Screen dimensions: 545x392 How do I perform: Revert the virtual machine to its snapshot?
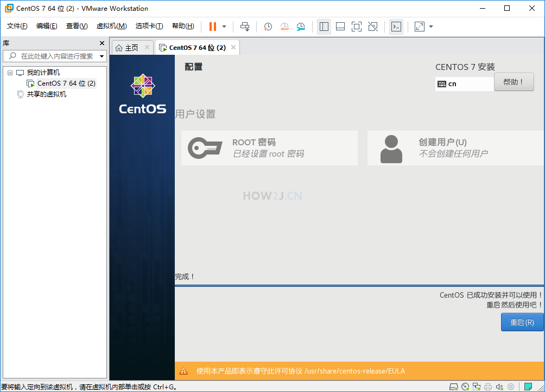point(284,26)
